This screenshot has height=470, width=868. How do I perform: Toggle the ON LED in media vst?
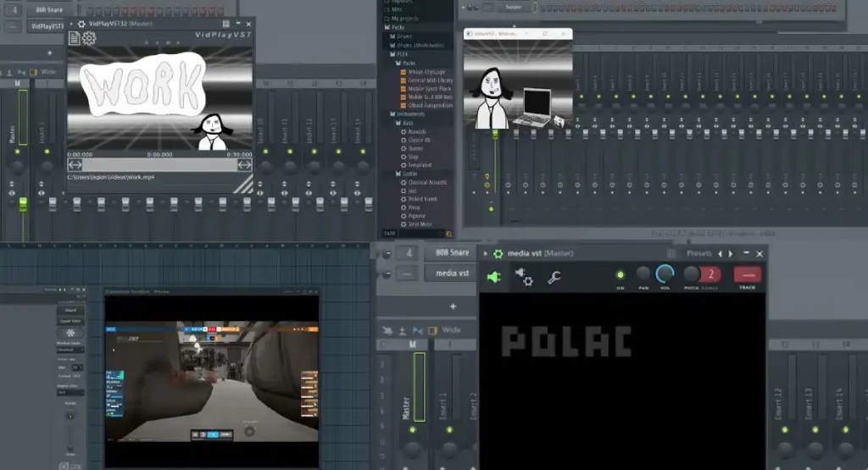(x=620, y=274)
